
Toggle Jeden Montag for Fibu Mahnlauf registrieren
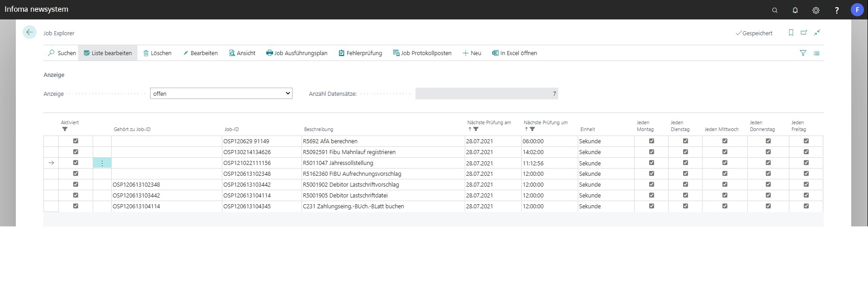651,152
